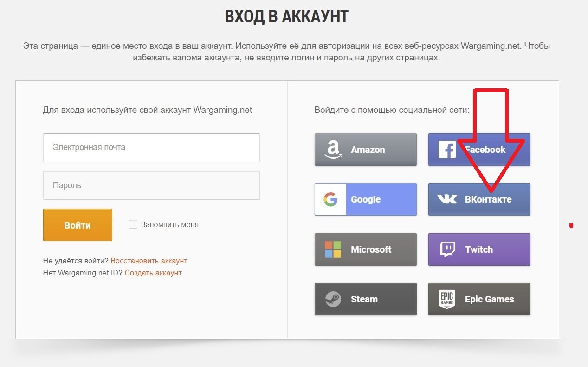
Task: Click the Twitch logo icon
Action: pos(447,249)
